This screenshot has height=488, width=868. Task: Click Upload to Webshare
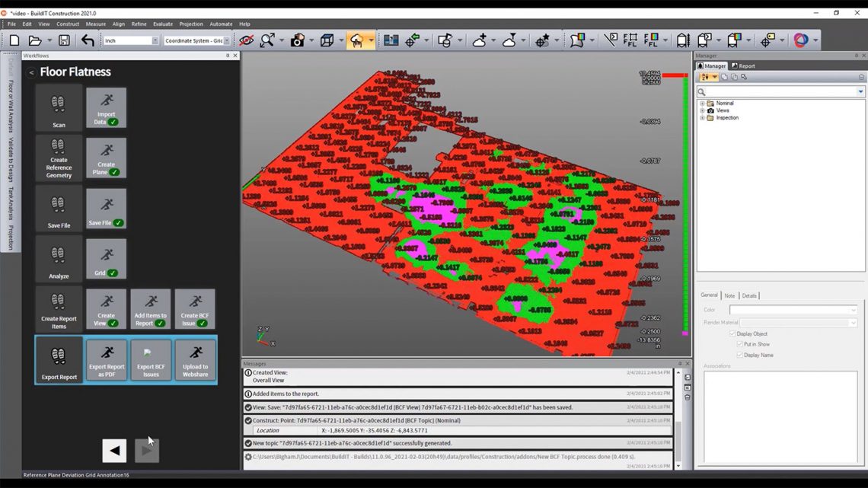click(x=195, y=359)
